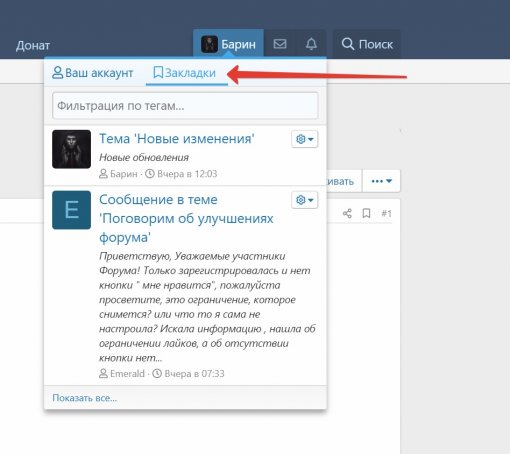Click Барин's avatar in the header
Image resolution: width=510 pixels, height=454 pixels.
209,44
